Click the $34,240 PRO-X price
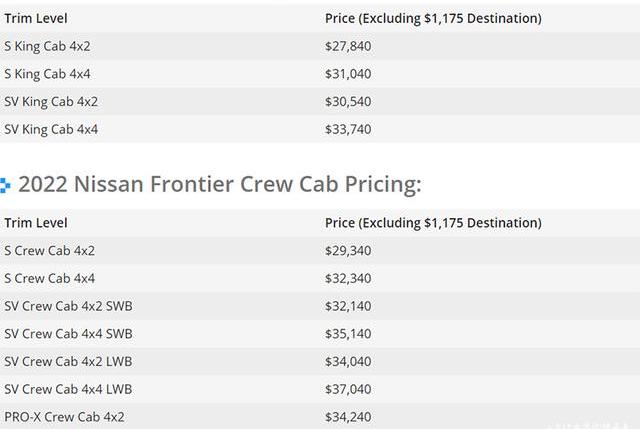Viewport: 640px width, 429px height. tap(348, 417)
